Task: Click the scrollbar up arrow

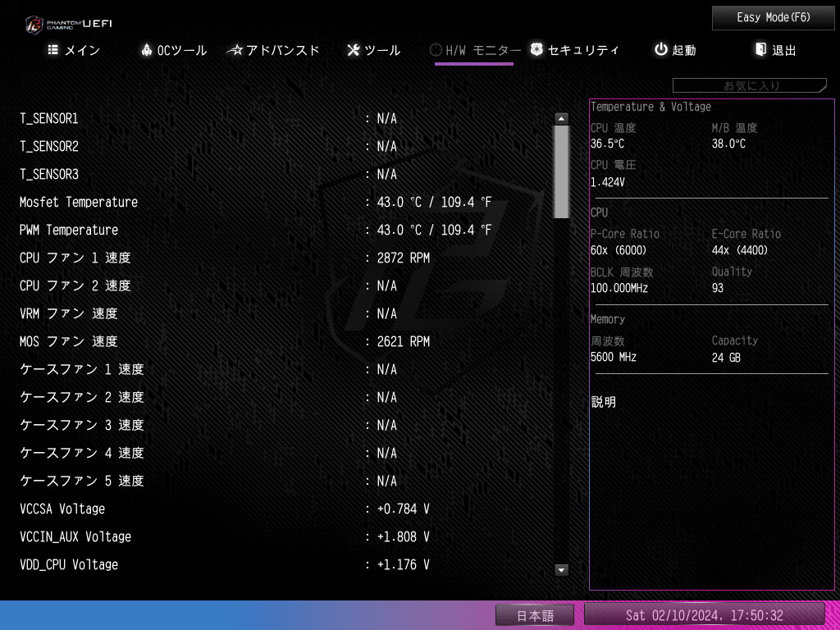Action: [x=561, y=119]
